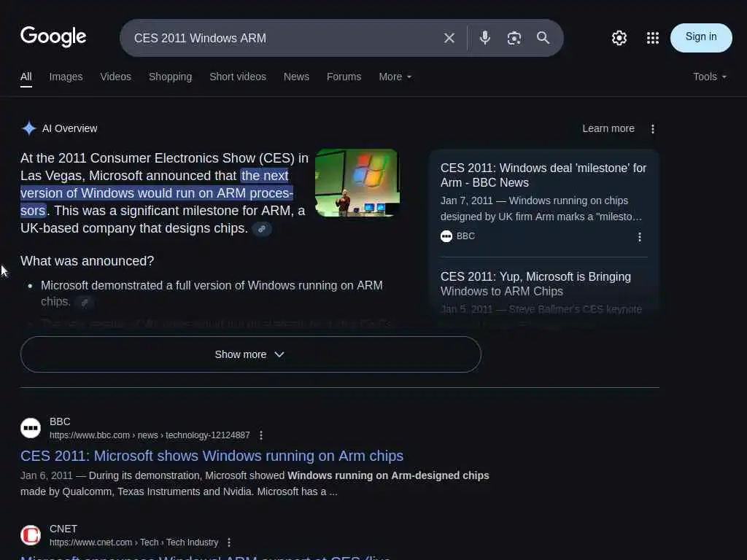747x560 pixels.
Task: Open the Shopping tab
Action: (x=170, y=77)
